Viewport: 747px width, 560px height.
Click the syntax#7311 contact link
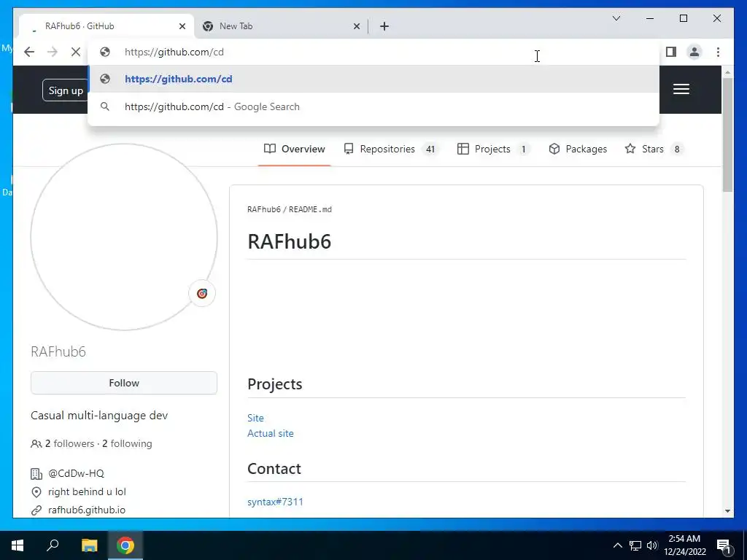point(275,502)
